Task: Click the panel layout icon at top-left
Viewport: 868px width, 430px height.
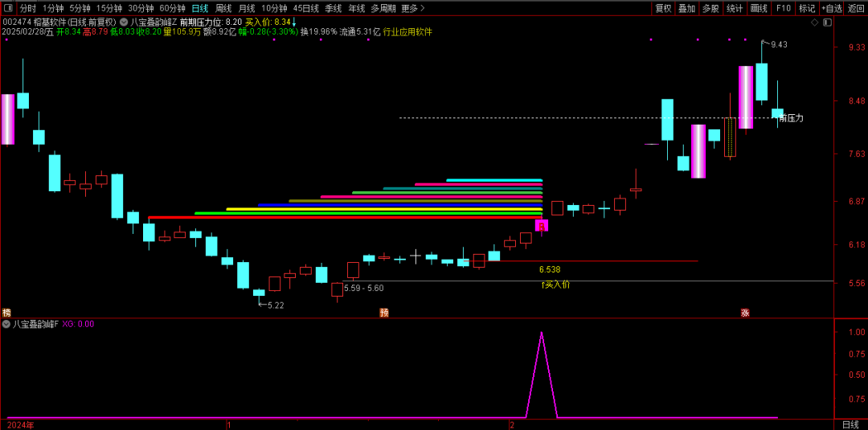Action: (x=8, y=8)
